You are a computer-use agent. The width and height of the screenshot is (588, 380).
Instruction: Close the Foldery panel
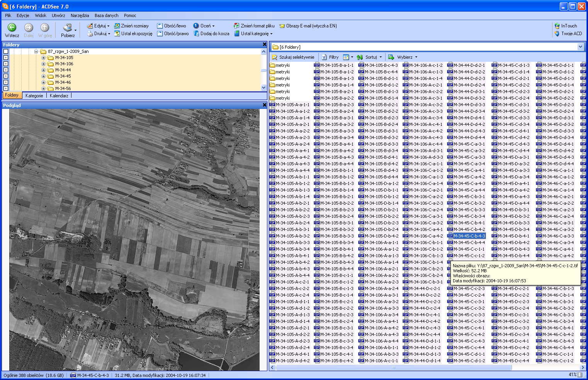point(265,45)
